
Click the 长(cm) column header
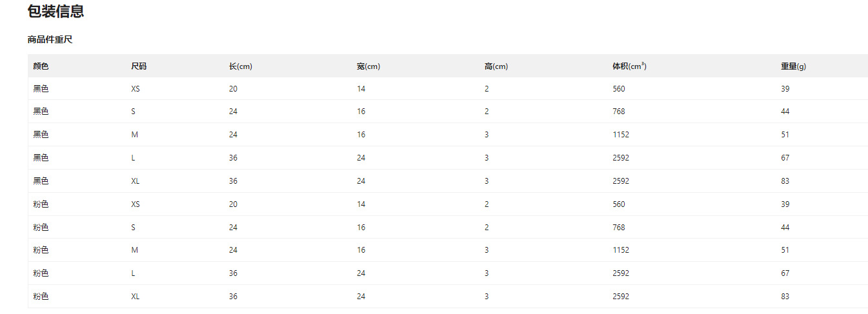(x=240, y=66)
